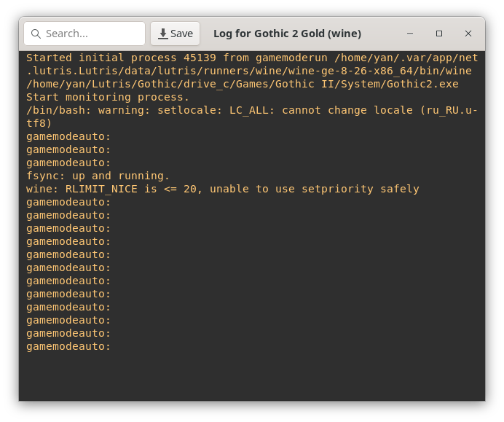Click the "Start monitoring process." log line
504x422 pixels.
(108, 97)
